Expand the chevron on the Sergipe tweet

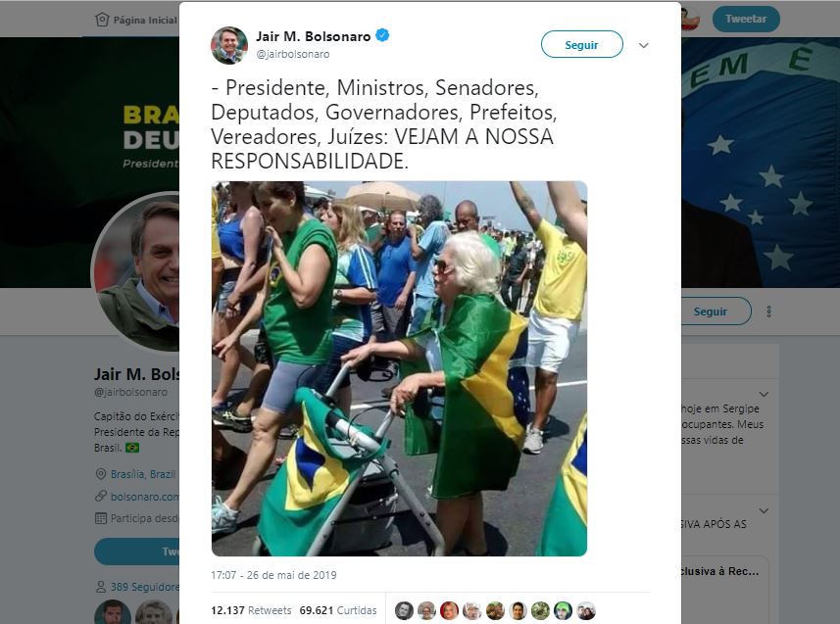tap(764, 394)
